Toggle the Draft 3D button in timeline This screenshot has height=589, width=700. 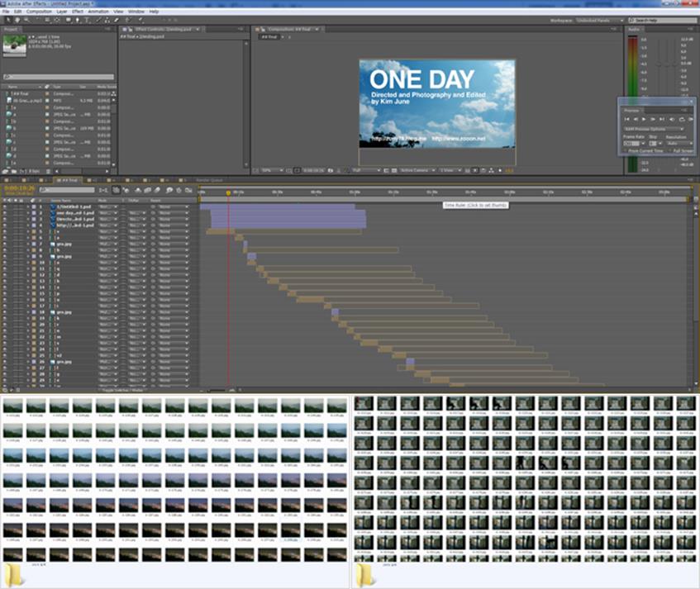(126, 191)
